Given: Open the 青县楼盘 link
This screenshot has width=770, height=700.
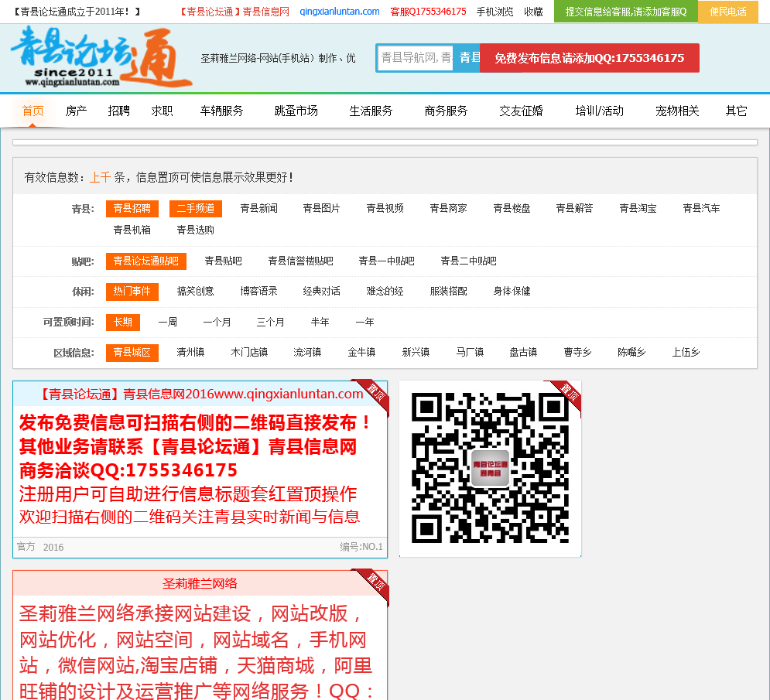Looking at the screenshot, I should pos(512,209).
